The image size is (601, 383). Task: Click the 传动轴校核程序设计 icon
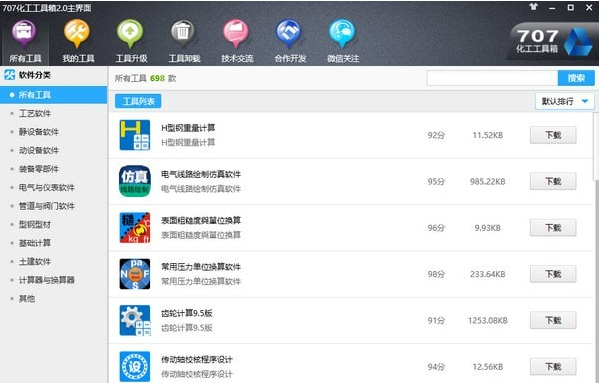coord(135,367)
